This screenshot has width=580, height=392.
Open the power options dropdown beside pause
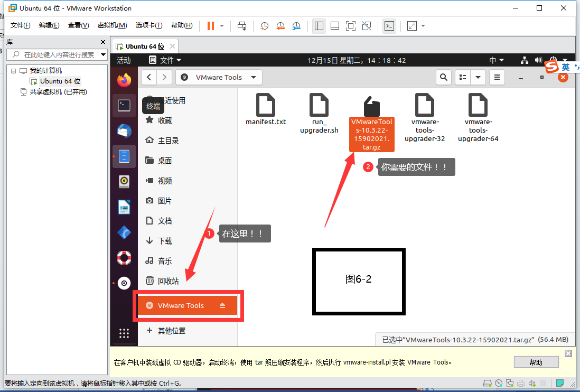222,26
